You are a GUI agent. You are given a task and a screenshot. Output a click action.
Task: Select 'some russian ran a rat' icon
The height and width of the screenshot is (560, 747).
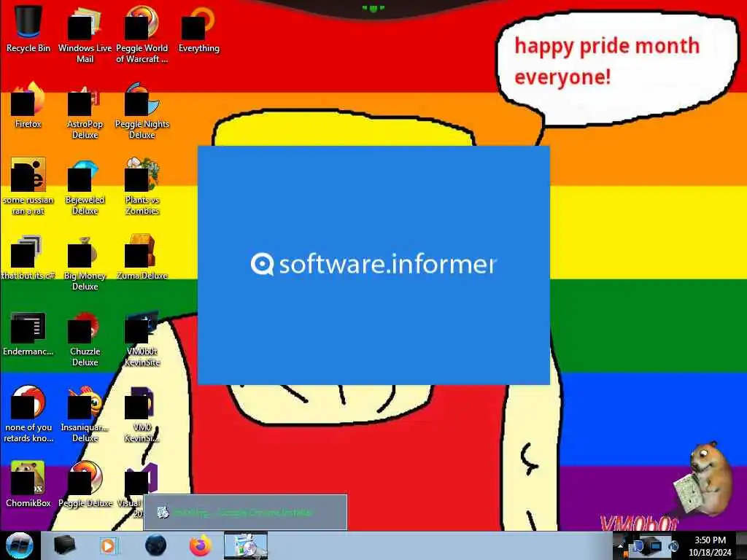coord(28,186)
